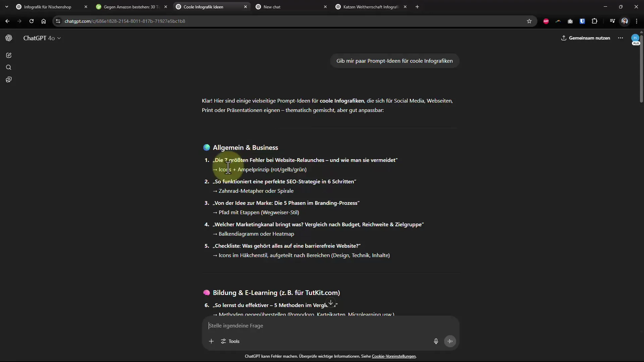Screen dimensions: 644x362
Task: Close the Gegen Amazon bestehen tab
Action: tap(166, 7)
